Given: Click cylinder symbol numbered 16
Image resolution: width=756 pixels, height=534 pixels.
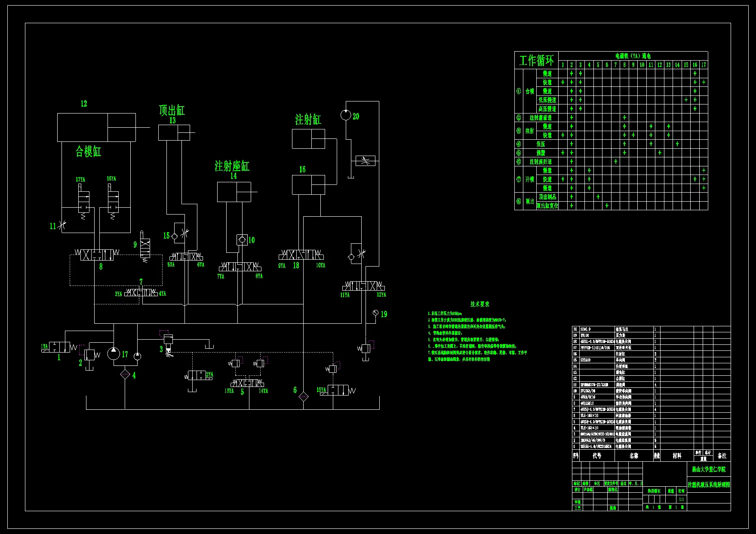Looking at the screenshot, I should tap(309, 185).
